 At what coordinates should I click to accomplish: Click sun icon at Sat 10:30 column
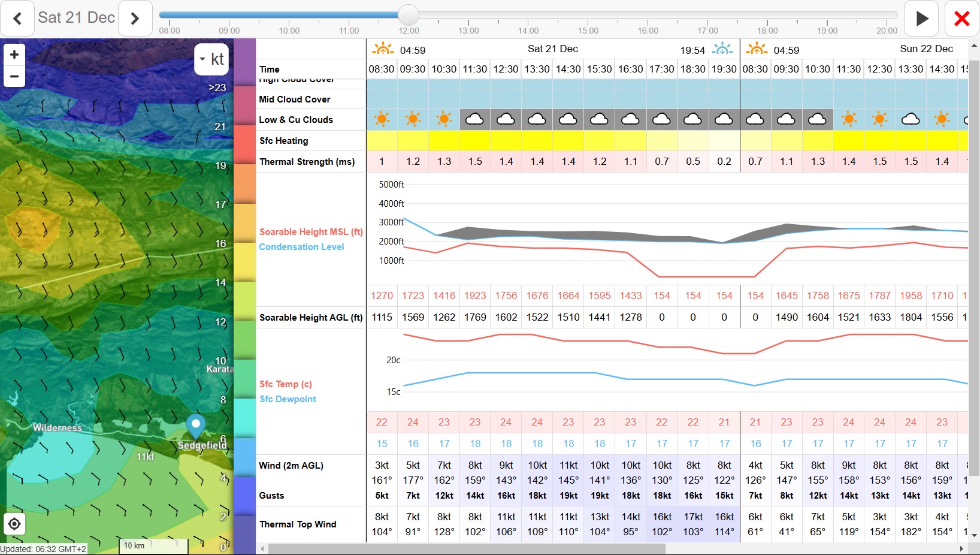tap(444, 119)
